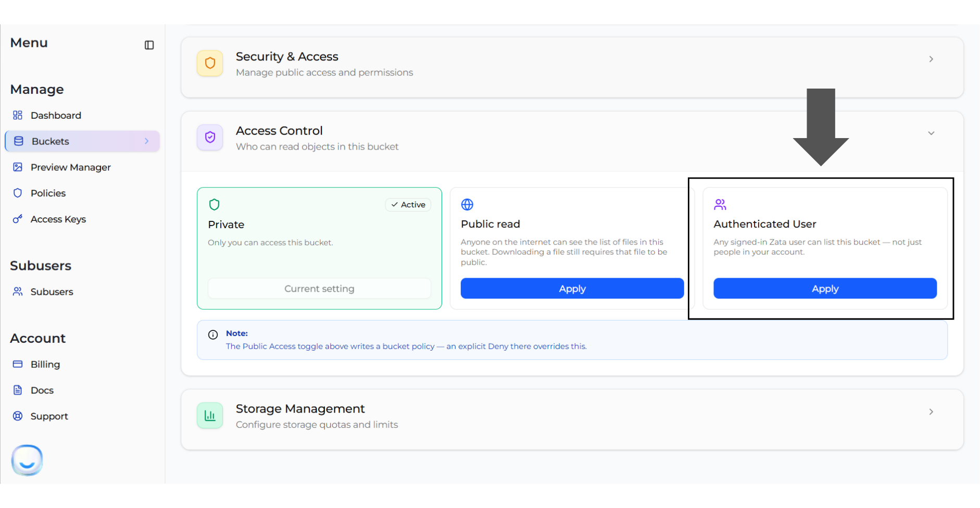Viewport: 980px width, 508px height.
Task: Click the Support lifebuoy icon
Action: pyautogui.click(x=18, y=416)
